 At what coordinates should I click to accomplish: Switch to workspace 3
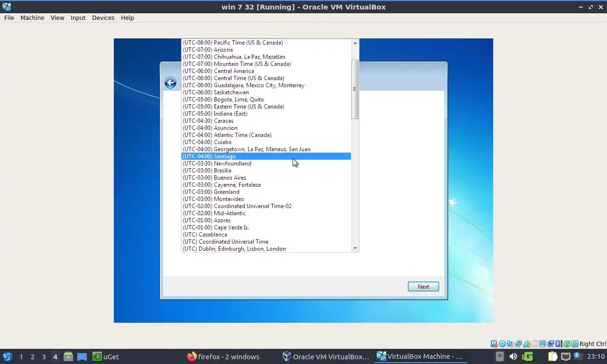pos(44,356)
